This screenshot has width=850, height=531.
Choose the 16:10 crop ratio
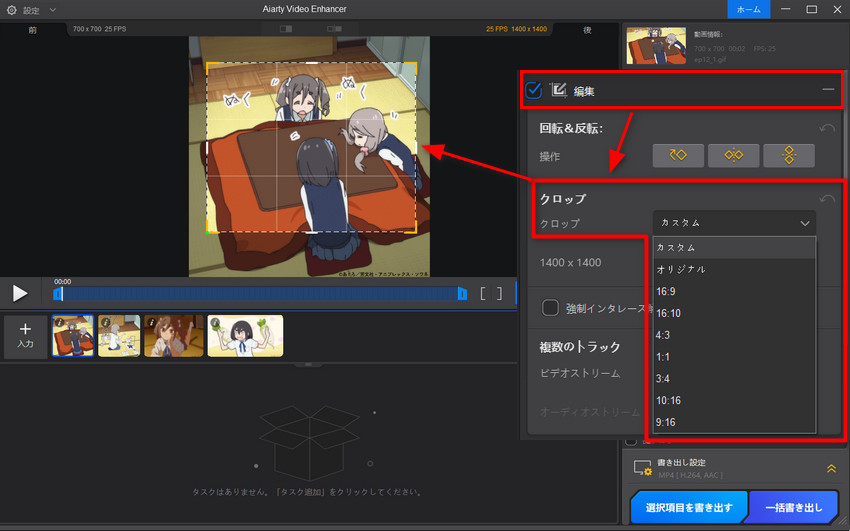tap(734, 313)
